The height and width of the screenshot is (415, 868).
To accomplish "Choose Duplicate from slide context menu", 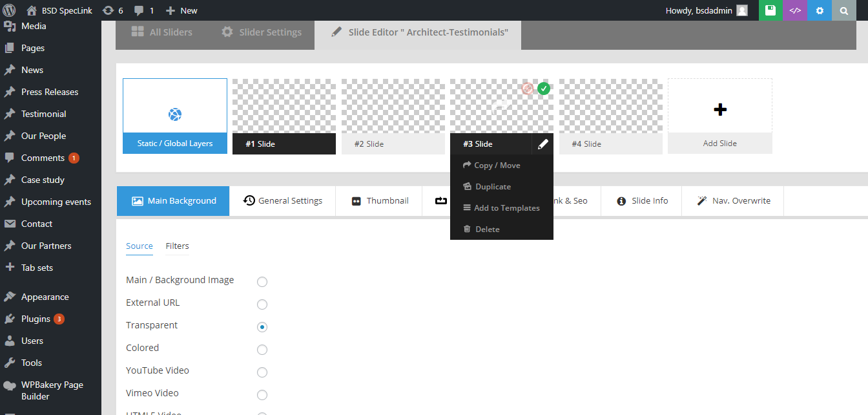I will (x=493, y=187).
